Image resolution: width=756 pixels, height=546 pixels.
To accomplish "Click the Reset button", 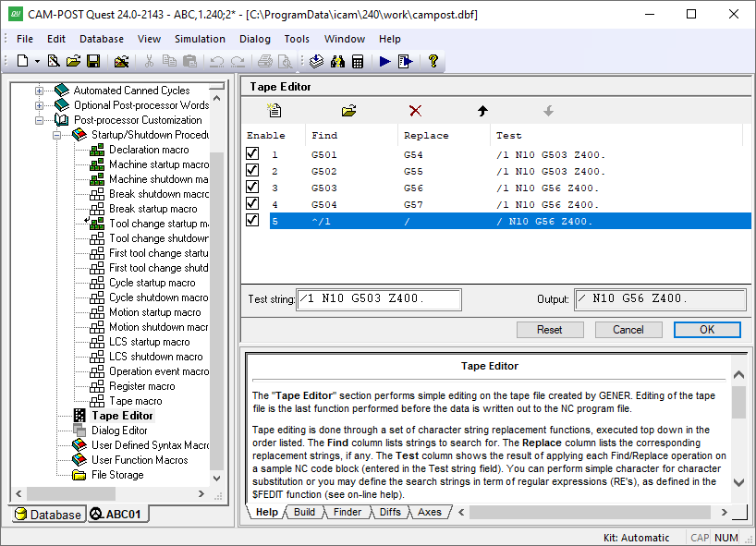I will 550,330.
